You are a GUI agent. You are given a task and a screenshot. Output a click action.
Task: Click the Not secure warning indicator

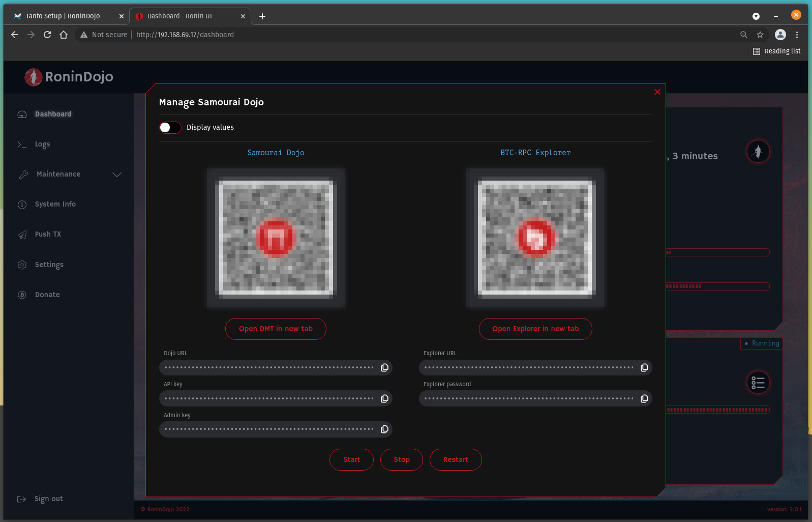point(104,35)
